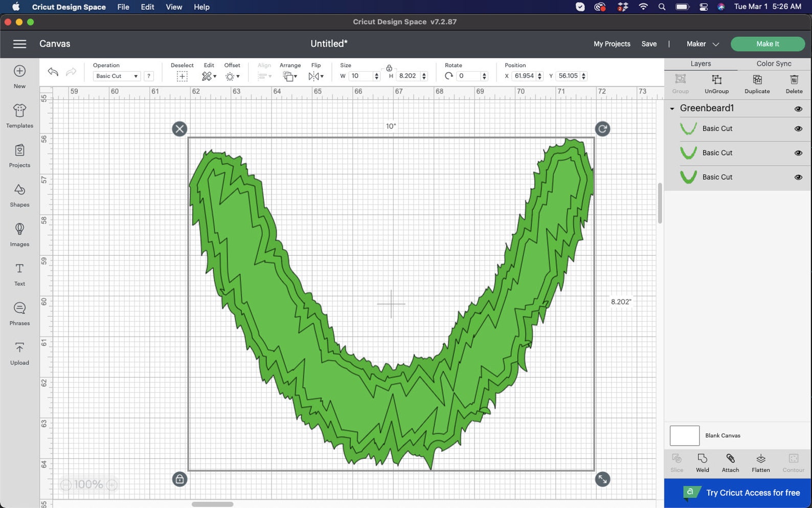The width and height of the screenshot is (812, 508).
Task: Click the Blank Canvas color swatch
Action: click(684, 436)
